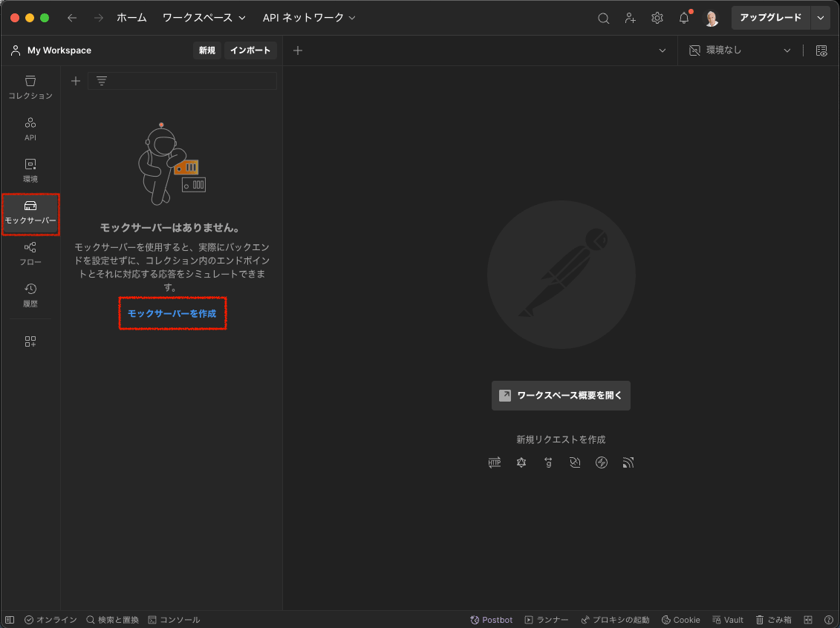Click the two-pane layout icon in status bar
Viewport: 840px width, 628px height.
(x=808, y=620)
